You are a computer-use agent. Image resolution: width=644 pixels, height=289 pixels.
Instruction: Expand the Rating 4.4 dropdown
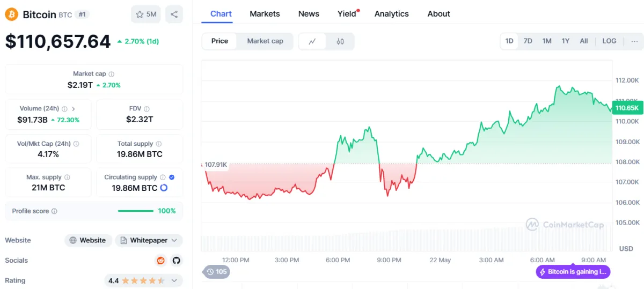coord(174,280)
